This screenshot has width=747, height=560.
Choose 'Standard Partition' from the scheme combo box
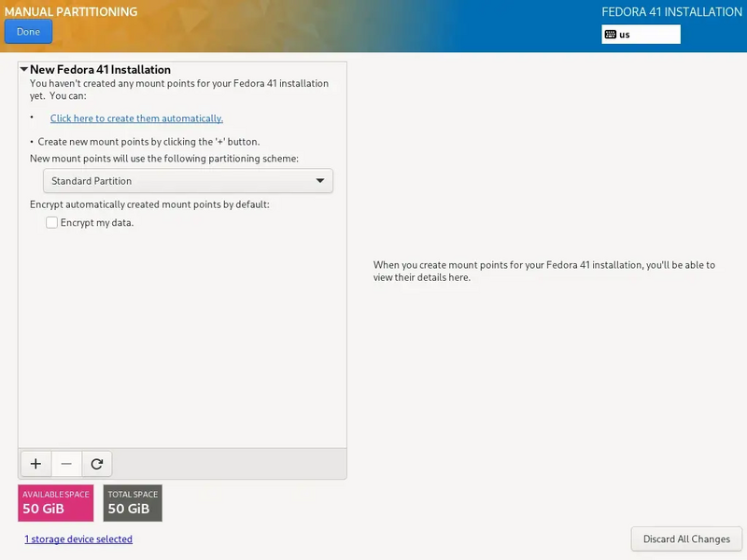coord(187,180)
